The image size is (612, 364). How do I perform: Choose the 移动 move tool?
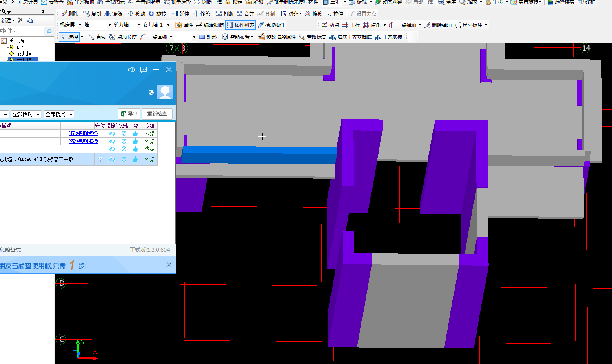(137, 13)
